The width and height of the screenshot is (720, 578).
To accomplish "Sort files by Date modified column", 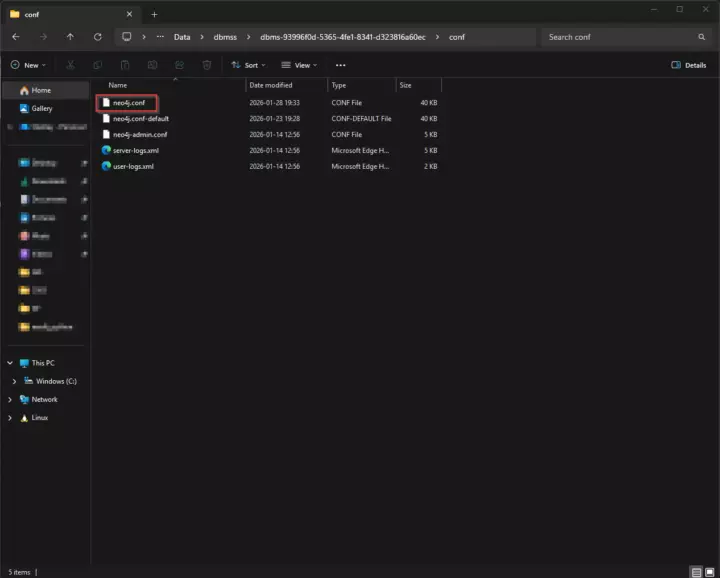I will (271, 85).
